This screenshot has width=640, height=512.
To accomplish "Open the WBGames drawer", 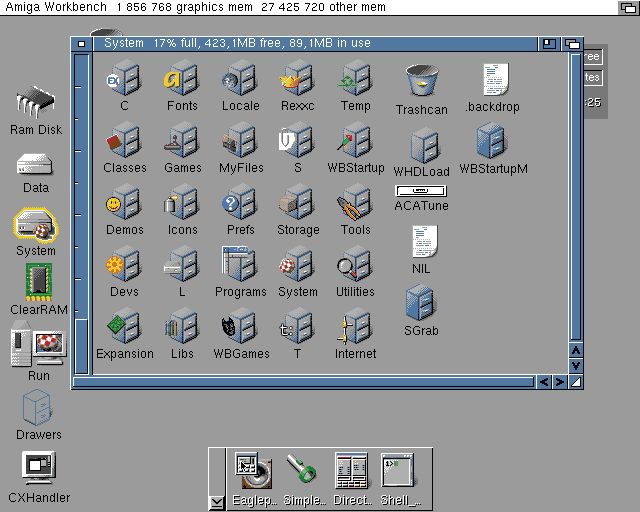I will point(240,327).
